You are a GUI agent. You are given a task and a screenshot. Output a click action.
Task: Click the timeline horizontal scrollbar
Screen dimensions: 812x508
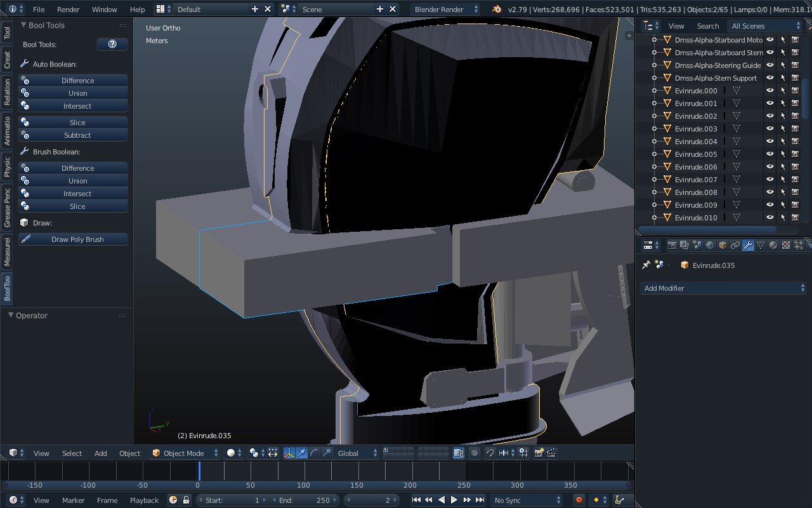pos(316,485)
